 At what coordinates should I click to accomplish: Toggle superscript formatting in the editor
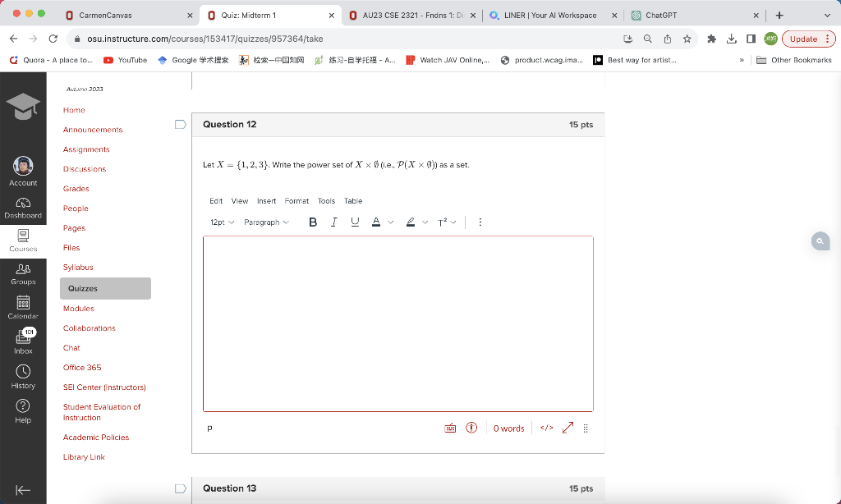(x=441, y=222)
